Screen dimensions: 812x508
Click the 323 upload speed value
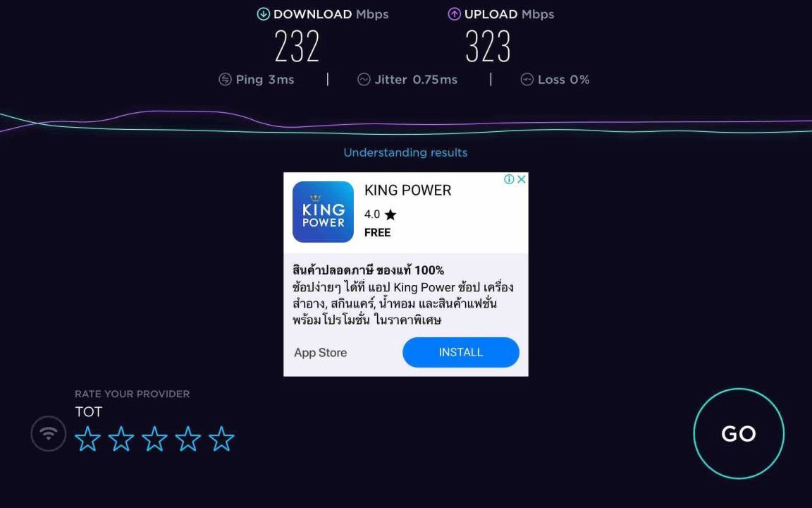point(488,46)
